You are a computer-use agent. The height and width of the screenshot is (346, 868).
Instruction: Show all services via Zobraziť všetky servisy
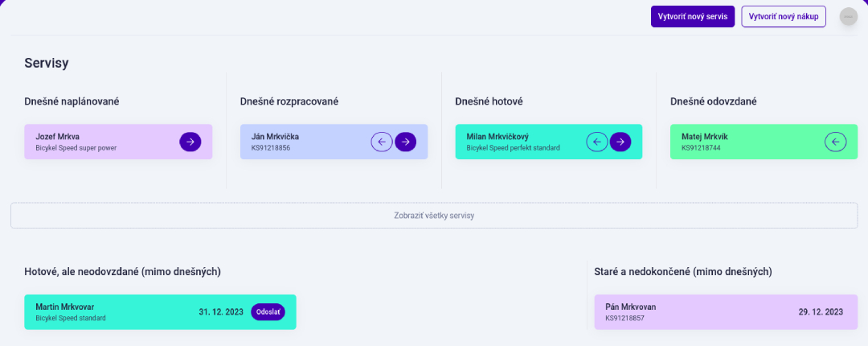(434, 216)
